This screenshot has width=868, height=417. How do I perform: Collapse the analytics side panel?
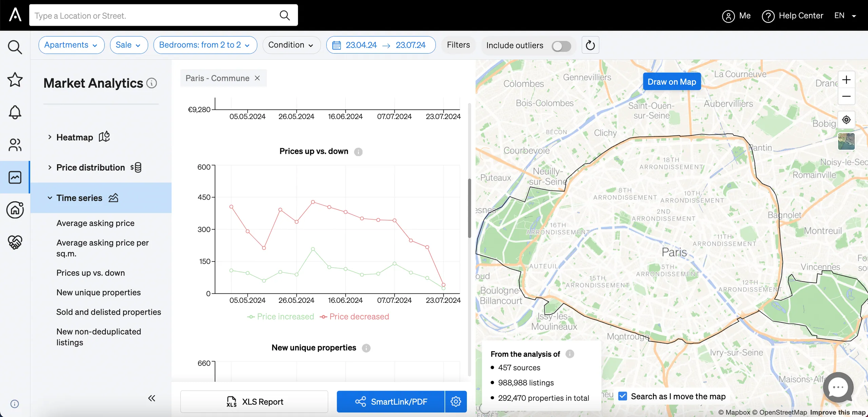pyautogui.click(x=152, y=398)
